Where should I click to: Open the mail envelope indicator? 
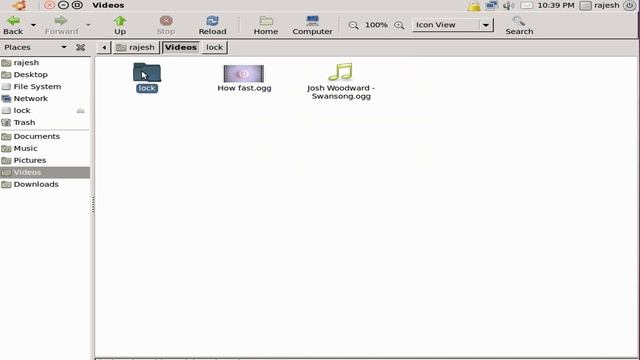coord(527,5)
